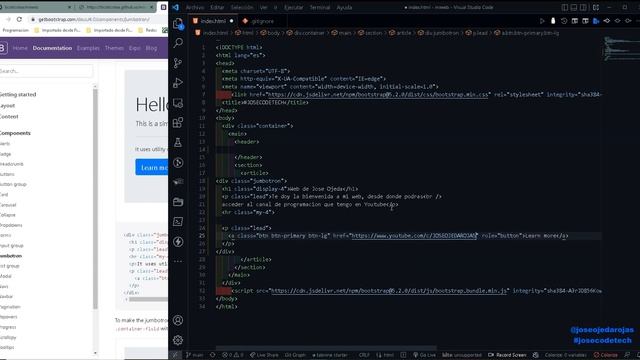Expand Getting started in docs sidebar
Image resolution: width=640 pixels, height=360 pixels.
tap(18, 95)
